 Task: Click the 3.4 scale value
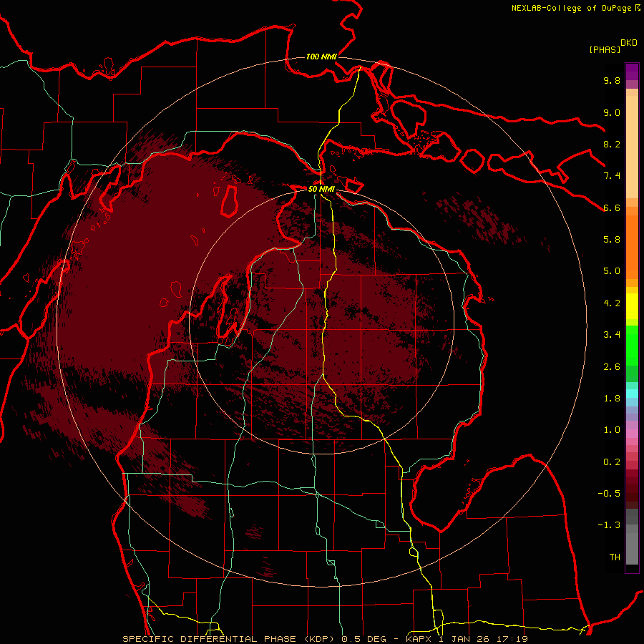(612, 335)
